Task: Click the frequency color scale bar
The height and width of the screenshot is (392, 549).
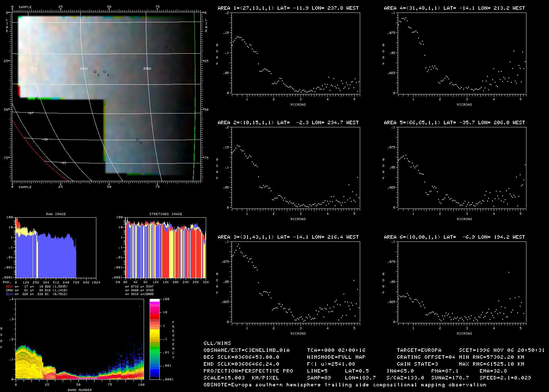Action: pos(155,339)
